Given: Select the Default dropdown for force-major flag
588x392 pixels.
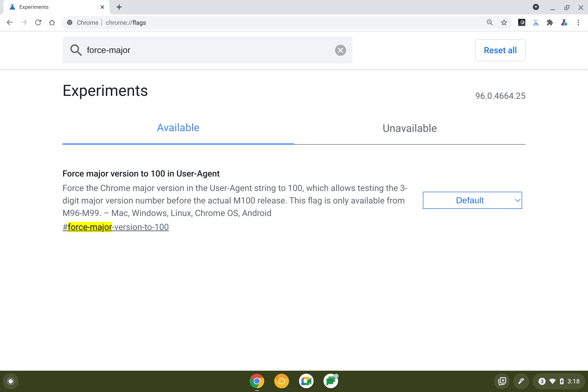Looking at the screenshot, I should (x=472, y=200).
